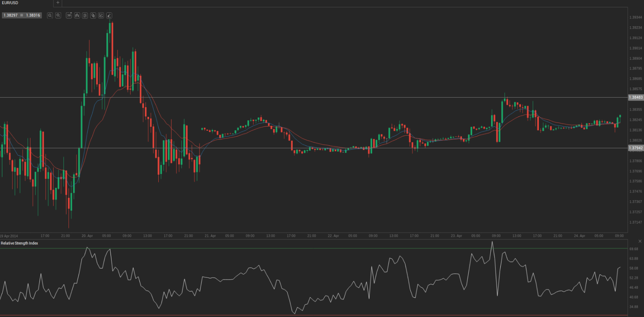The width and height of the screenshot is (644, 317).
Task: Click the Relative Strength Index label
Action: click(x=19, y=243)
